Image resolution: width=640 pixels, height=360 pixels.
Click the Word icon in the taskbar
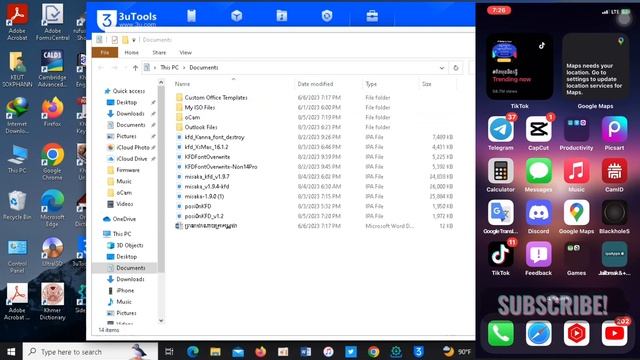pyautogui.click(x=305, y=351)
